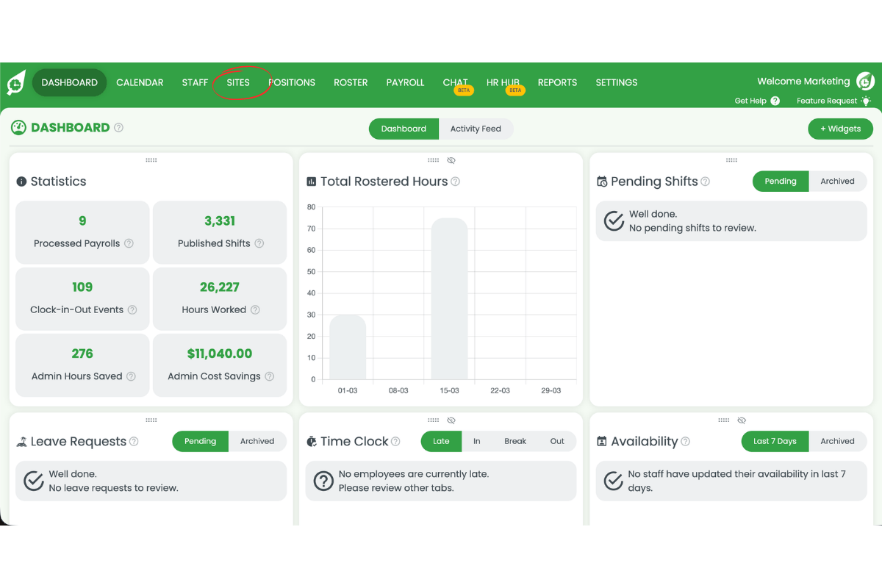This screenshot has height=588, width=882.
Task: Hide the Total Rostered Hours widget
Action: tap(451, 159)
